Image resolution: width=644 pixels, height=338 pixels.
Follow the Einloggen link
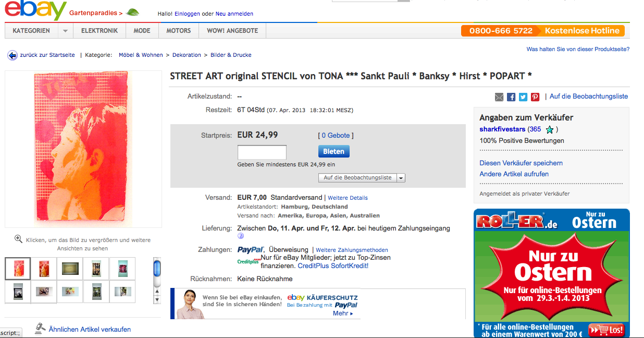point(187,14)
